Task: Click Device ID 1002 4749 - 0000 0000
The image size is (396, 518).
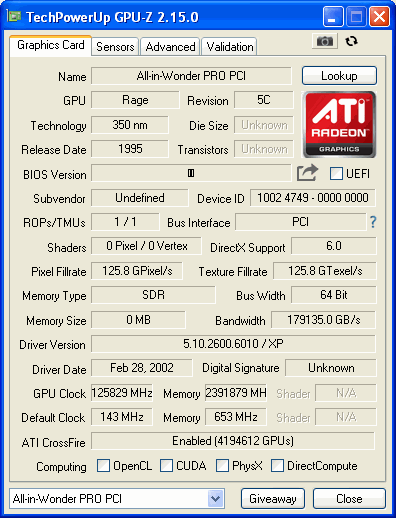Action: pyautogui.click(x=313, y=198)
